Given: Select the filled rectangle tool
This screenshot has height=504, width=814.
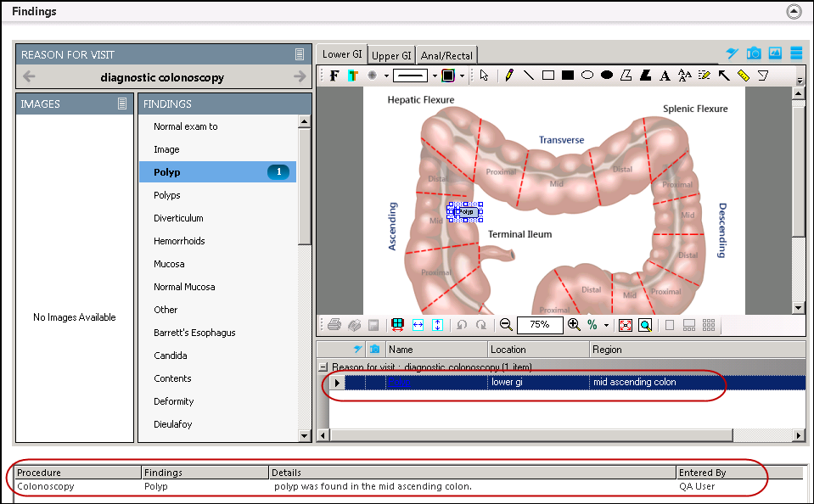Looking at the screenshot, I should (x=568, y=76).
